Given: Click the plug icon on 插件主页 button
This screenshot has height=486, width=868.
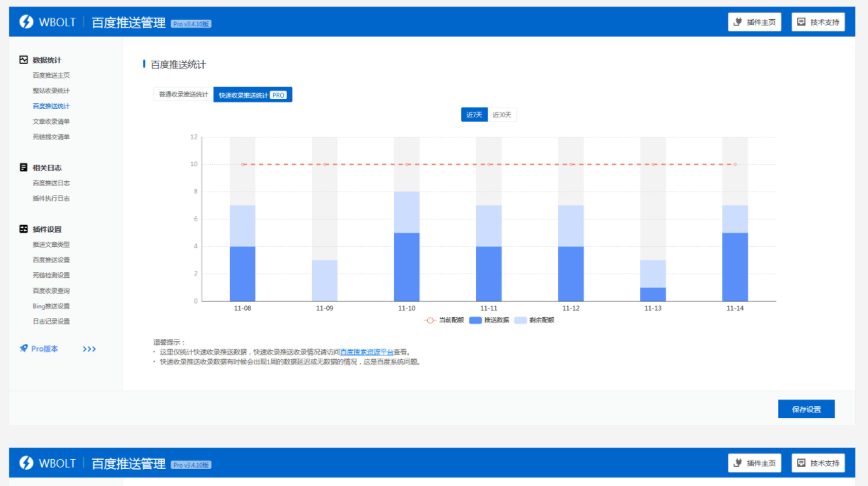Looking at the screenshot, I should pos(738,22).
